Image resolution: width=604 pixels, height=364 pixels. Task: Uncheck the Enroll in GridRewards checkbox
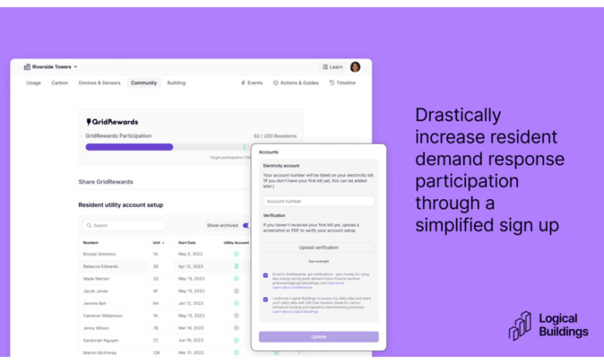tap(266, 275)
